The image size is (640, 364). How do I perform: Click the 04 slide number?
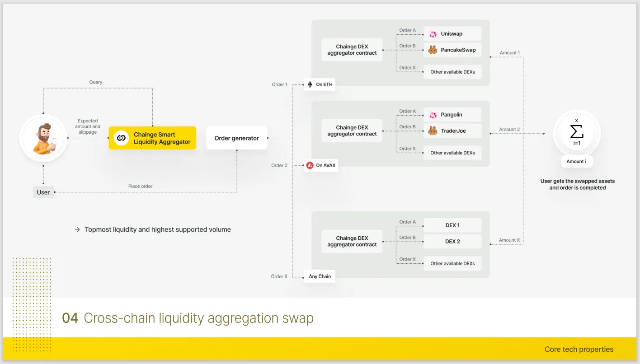pyautogui.click(x=70, y=318)
